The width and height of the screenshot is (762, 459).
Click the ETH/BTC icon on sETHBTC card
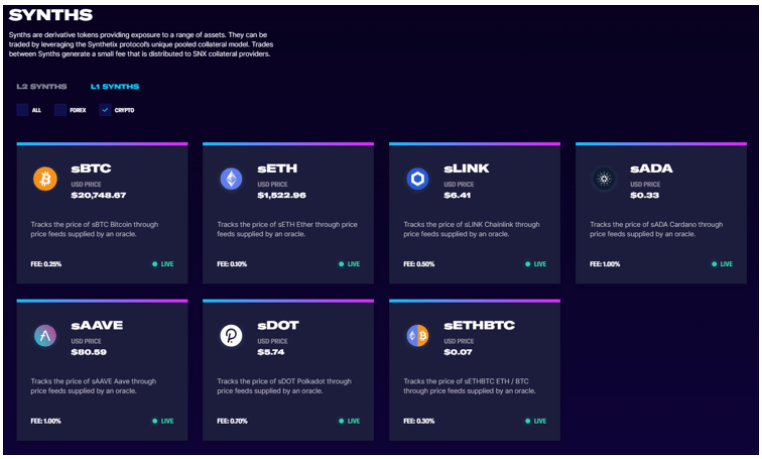point(417,336)
